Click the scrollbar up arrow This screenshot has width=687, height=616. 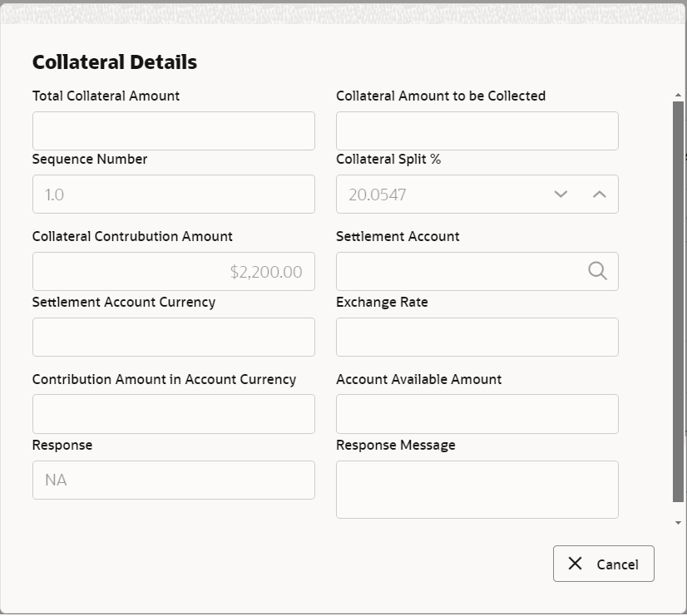click(675, 93)
